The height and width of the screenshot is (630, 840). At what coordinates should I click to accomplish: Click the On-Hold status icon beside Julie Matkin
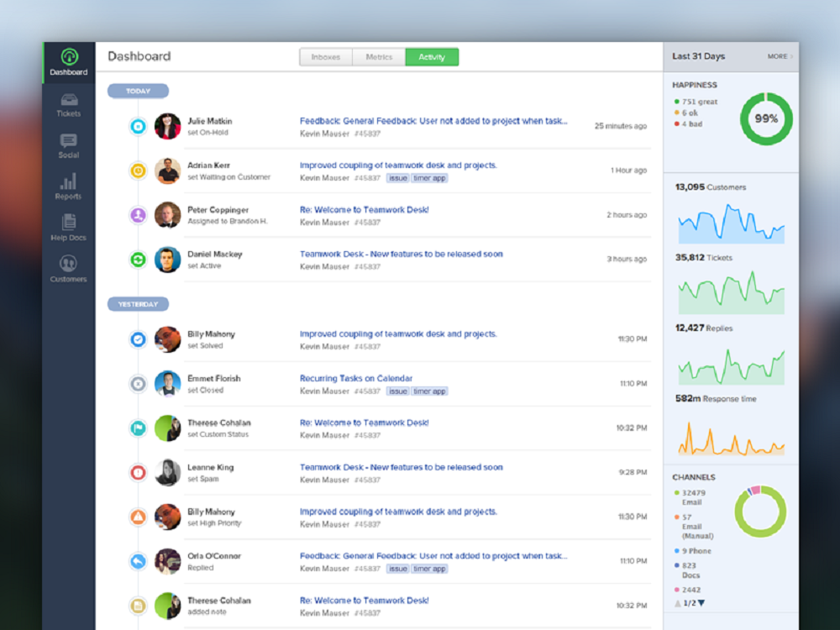(x=138, y=126)
